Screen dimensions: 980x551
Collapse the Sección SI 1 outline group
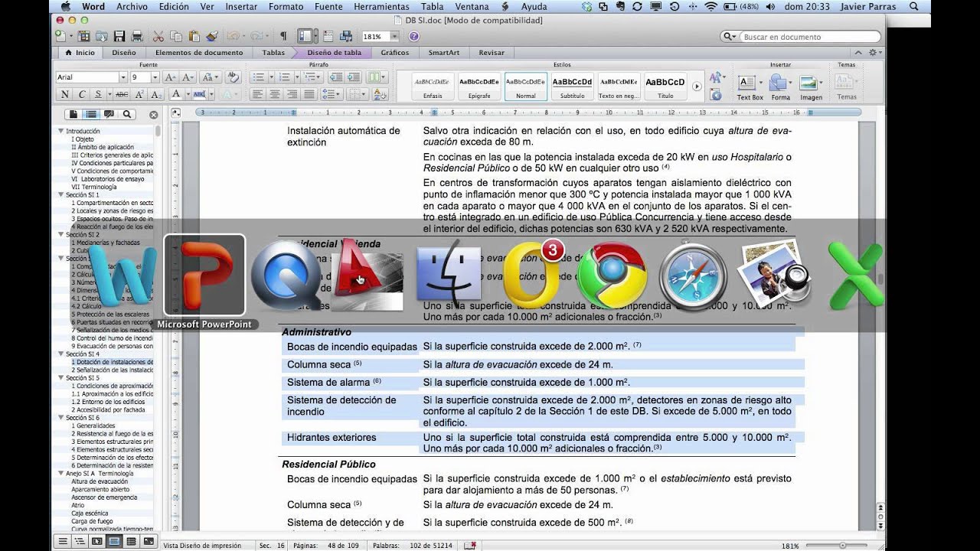60,195
